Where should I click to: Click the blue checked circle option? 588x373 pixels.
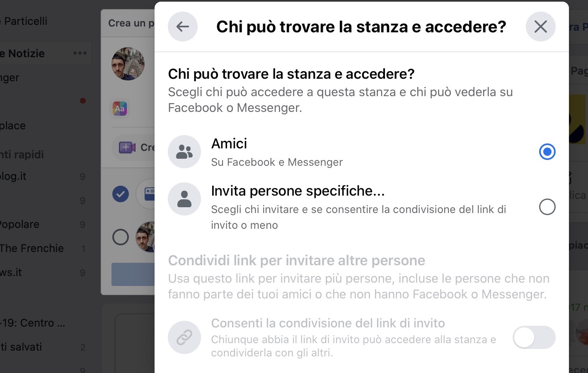(121, 194)
